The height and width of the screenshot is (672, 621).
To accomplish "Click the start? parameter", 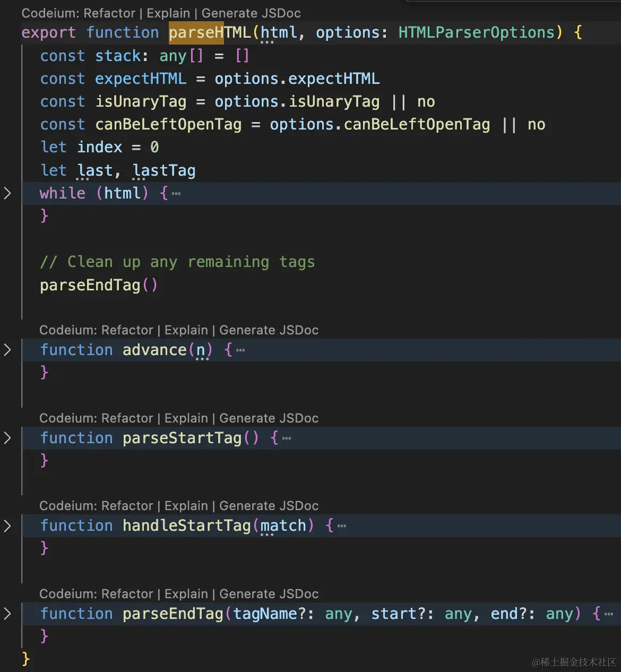I will pyautogui.click(x=399, y=614).
